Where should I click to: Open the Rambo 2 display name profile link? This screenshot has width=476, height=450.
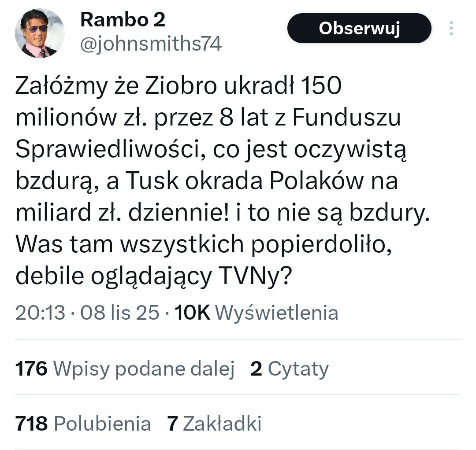click(123, 20)
